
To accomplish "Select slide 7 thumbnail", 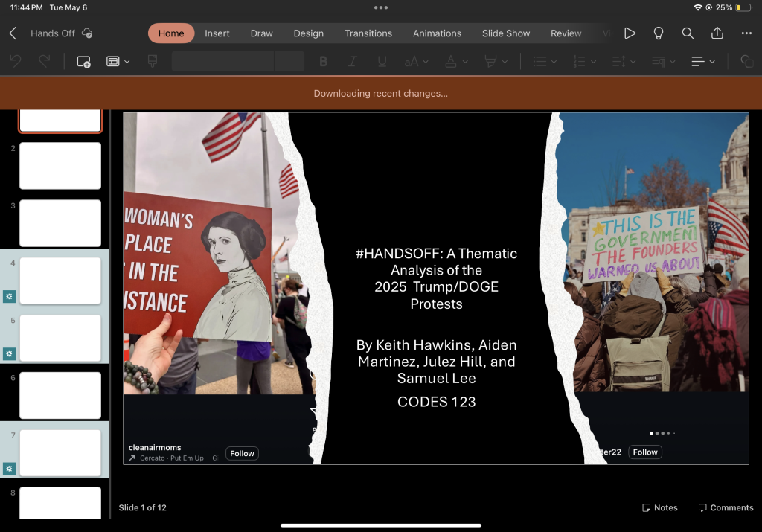I will point(60,452).
